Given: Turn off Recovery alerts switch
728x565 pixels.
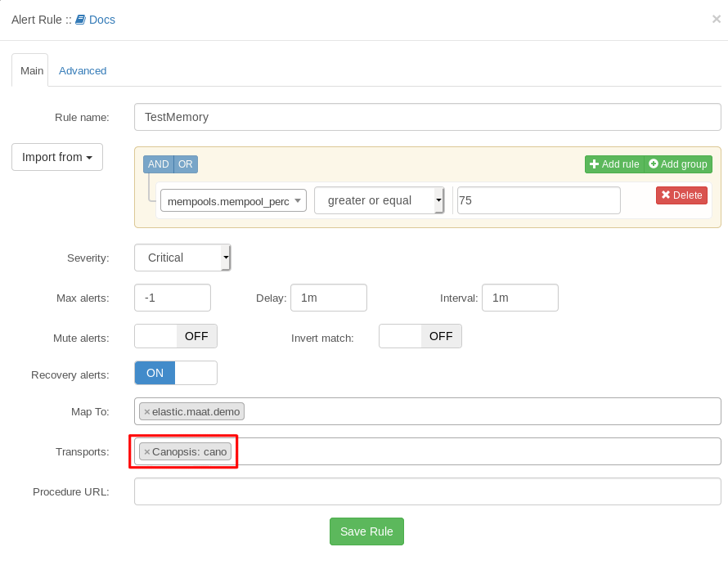Looking at the screenshot, I should 176,373.
